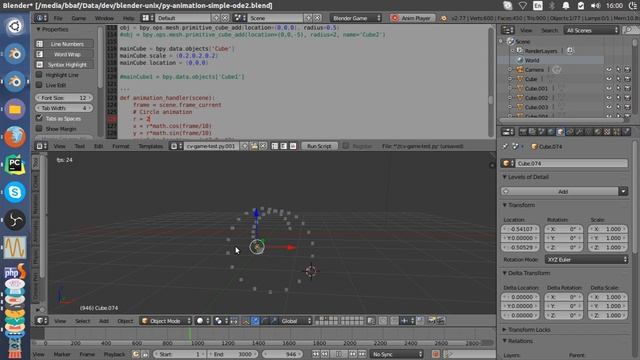
Task: Click the timeline End frame field
Action: 233,354
